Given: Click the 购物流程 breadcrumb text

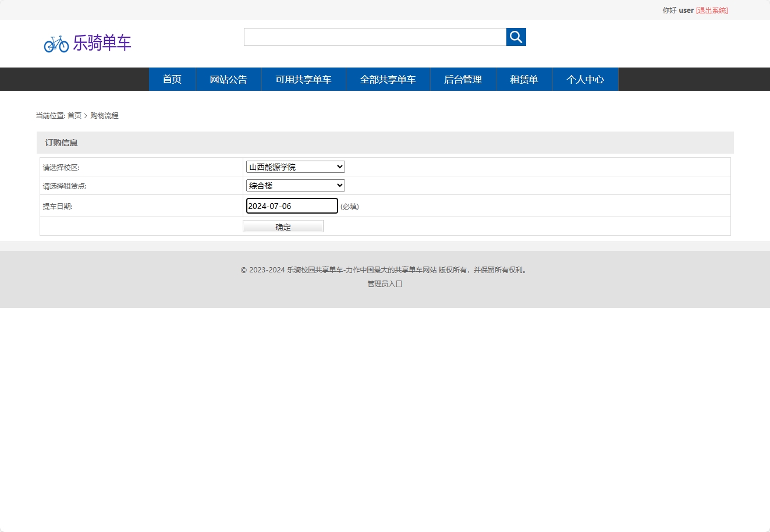Looking at the screenshot, I should click(x=104, y=115).
